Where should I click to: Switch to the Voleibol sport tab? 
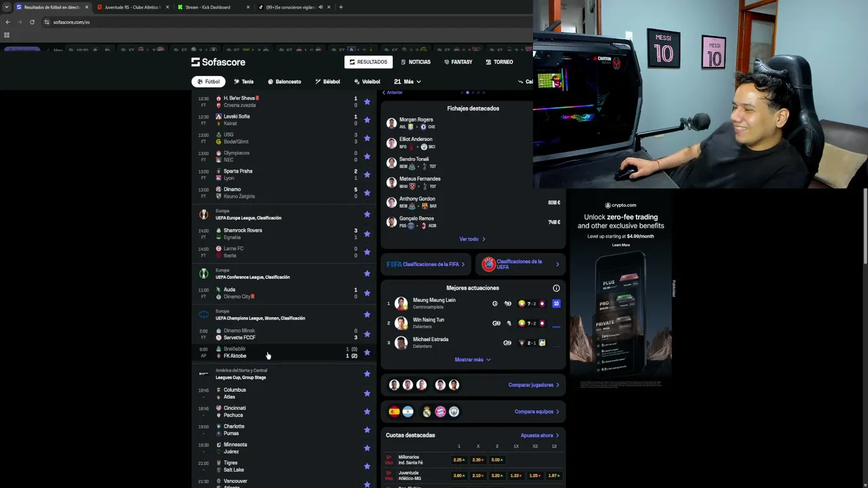point(367,81)
